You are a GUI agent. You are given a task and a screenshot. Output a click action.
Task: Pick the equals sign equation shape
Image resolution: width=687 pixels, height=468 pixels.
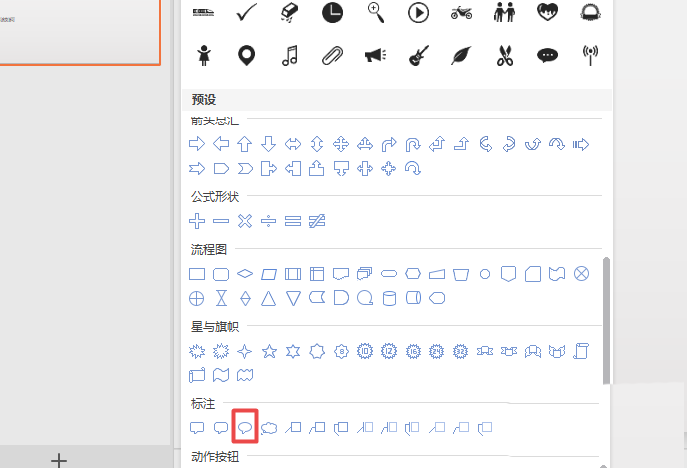point(293,221)
